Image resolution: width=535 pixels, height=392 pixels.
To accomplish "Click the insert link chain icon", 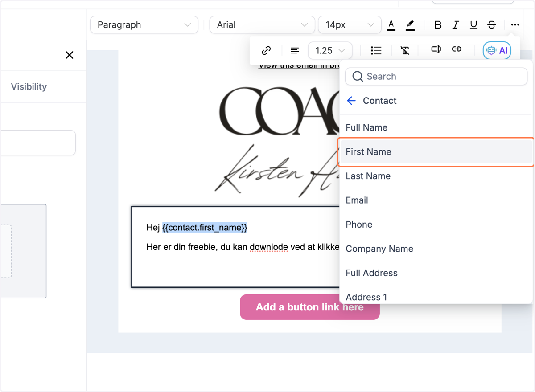I will [x=266, y=51].
